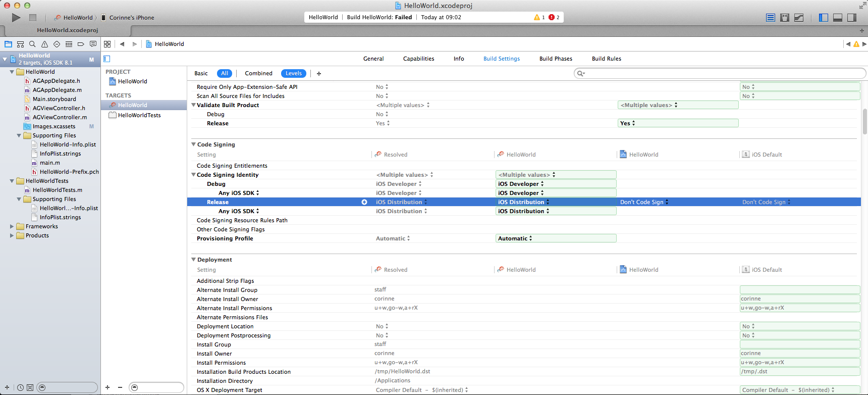868x395 pixels.
Task: Go forward in editor history
Action: point(134,44)
